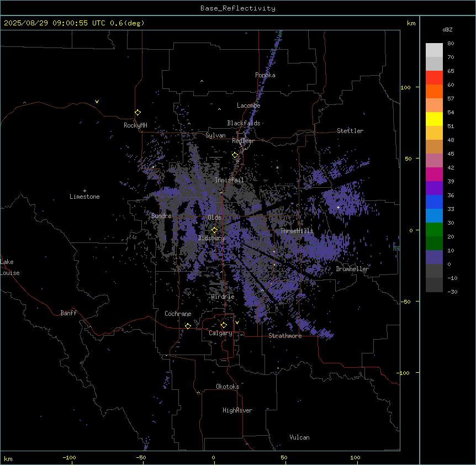476x465 pixels.
Task: Click the HighRiver city label
Action: 237,410
